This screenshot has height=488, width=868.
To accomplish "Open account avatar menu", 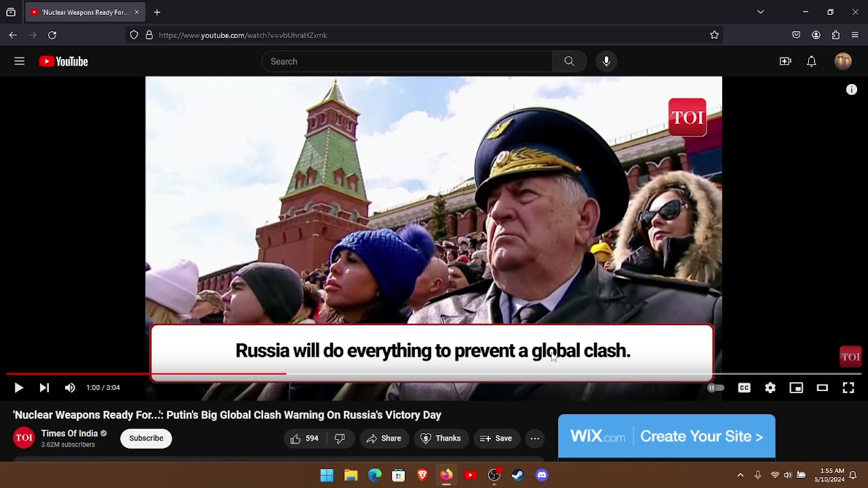I will (x=843, y=62).
